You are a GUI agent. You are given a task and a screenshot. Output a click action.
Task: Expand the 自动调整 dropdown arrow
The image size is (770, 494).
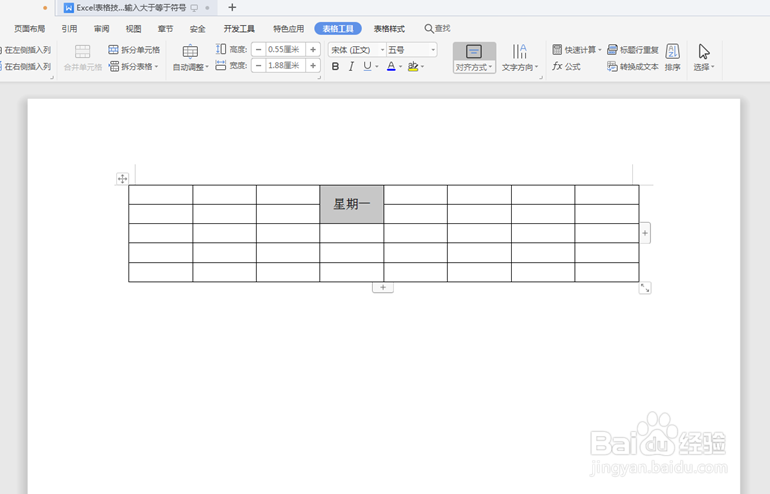pyautogui.click(x=207, y=67)
